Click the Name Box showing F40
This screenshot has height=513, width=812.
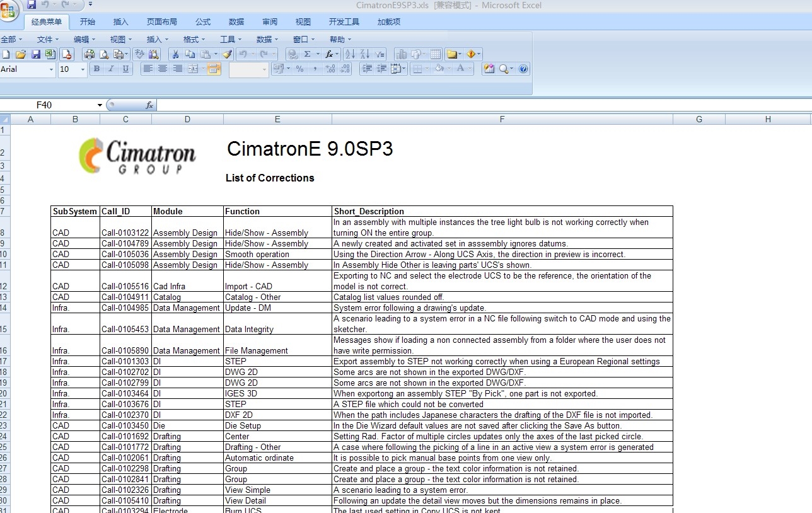[x=48, y=105]
